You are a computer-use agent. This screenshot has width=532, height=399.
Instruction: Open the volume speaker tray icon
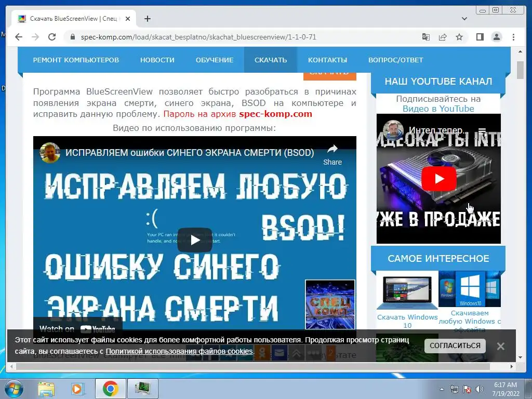click(480, 389)
